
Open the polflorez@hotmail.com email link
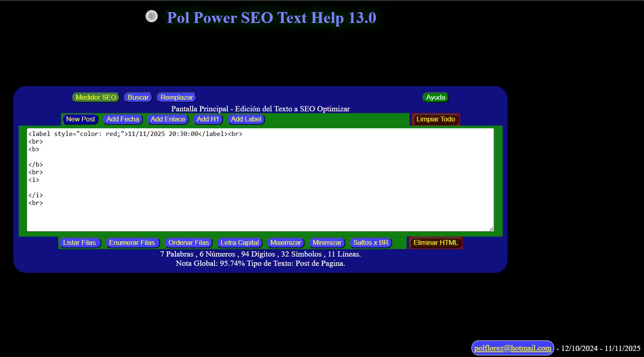[513, 348]
